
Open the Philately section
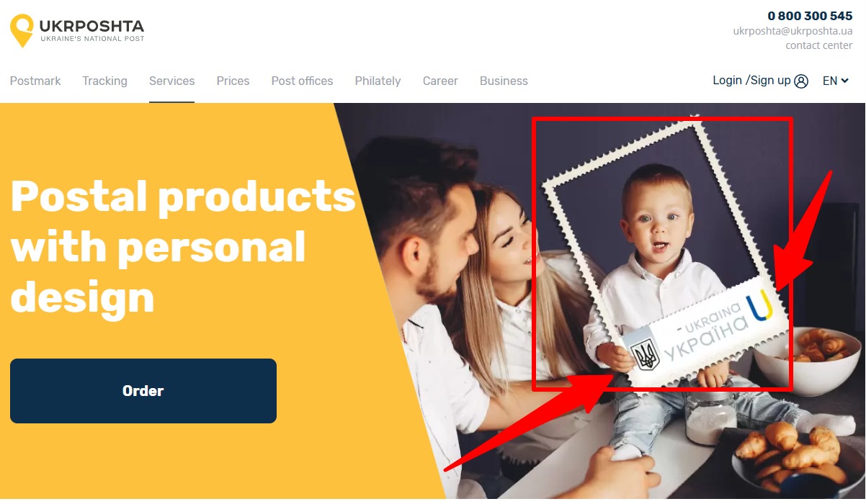[x=378, y=81]
